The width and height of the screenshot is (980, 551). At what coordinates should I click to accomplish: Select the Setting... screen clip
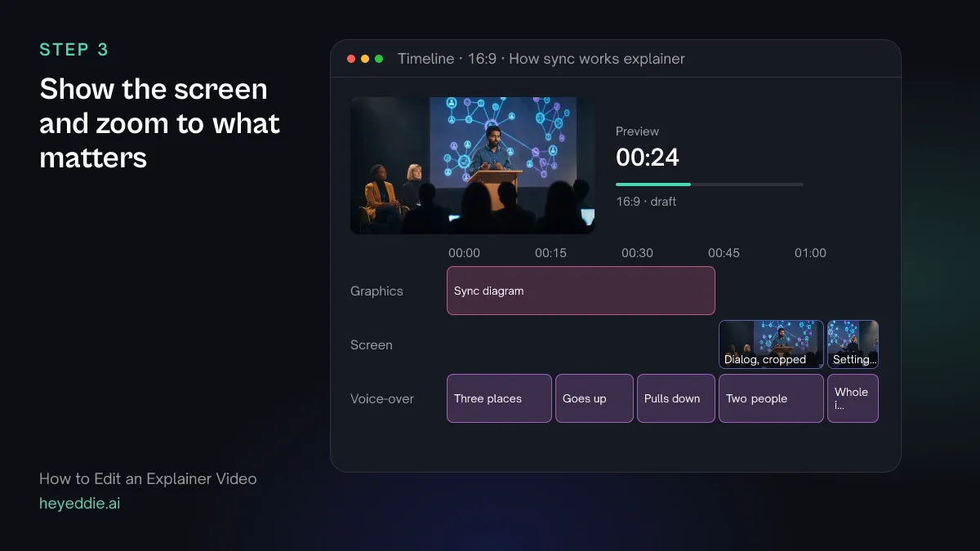[853, 344]
